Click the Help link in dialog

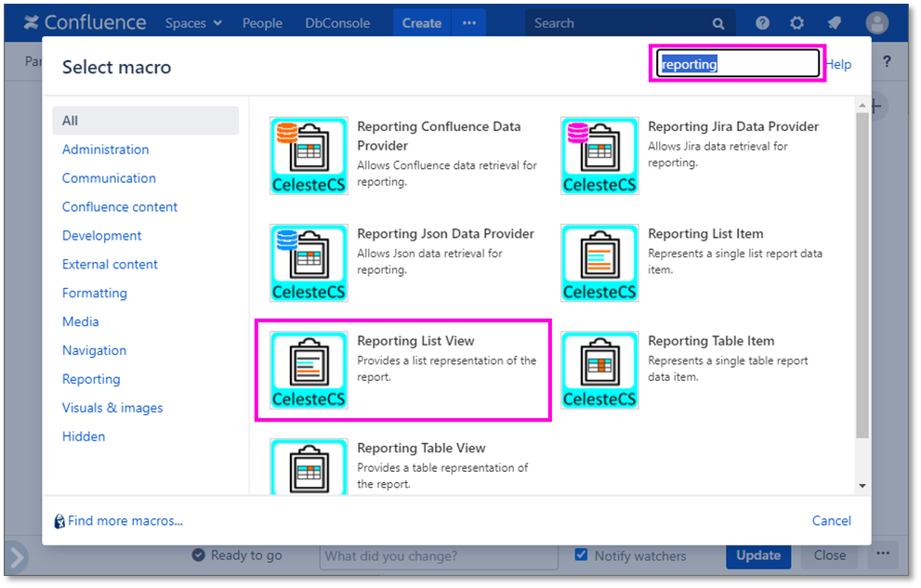coord(839,64)
